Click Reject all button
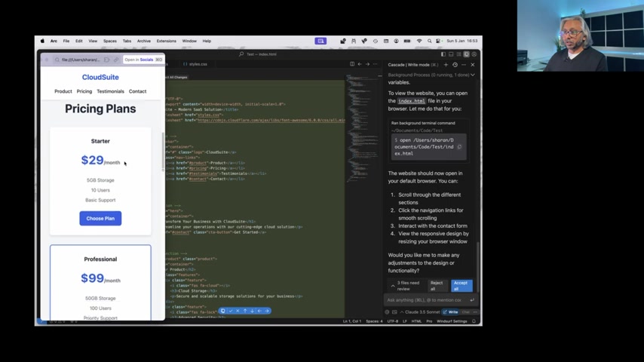Viewport: 644px width, 362px height. click(437, 286)
